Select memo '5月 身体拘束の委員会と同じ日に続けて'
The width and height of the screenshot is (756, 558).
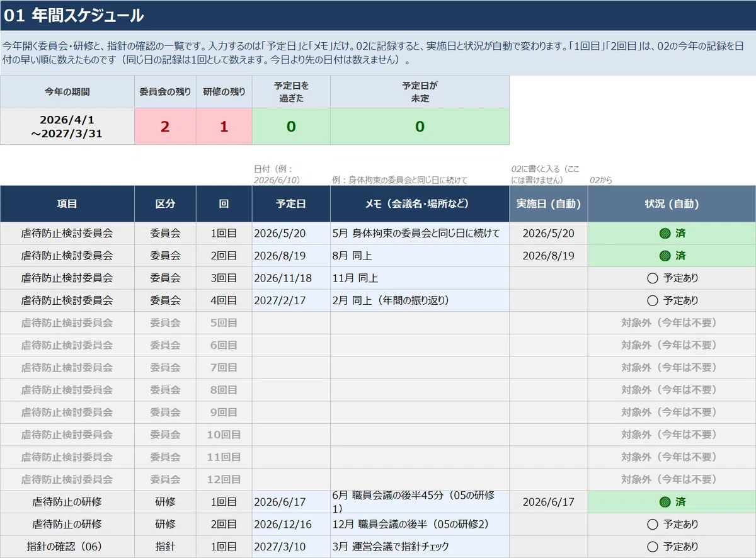click(x=420, y=233)
